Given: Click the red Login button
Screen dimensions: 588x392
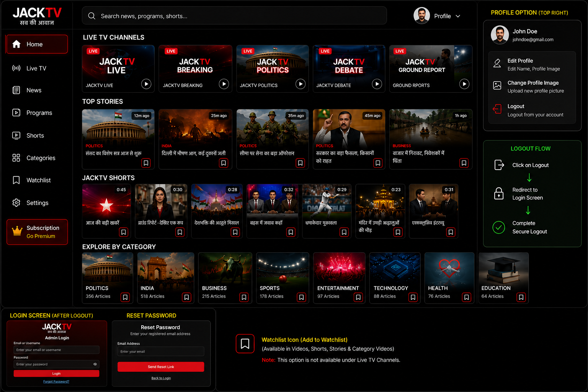Looking at the screenshot, I should 57,374.
